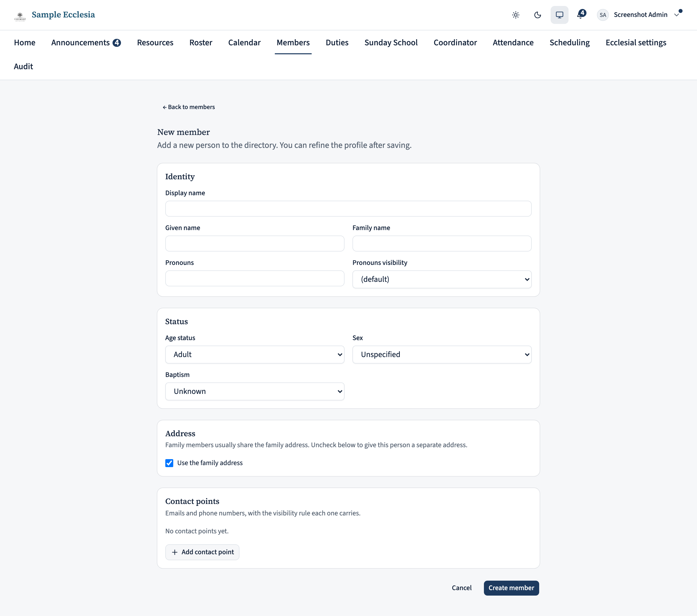Open the Age status dropdown

[255, 354]
